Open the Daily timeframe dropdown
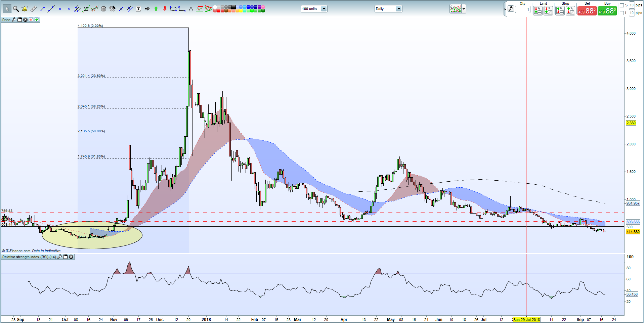The width and height of the screenshot is (644, 323). point(398,9)
